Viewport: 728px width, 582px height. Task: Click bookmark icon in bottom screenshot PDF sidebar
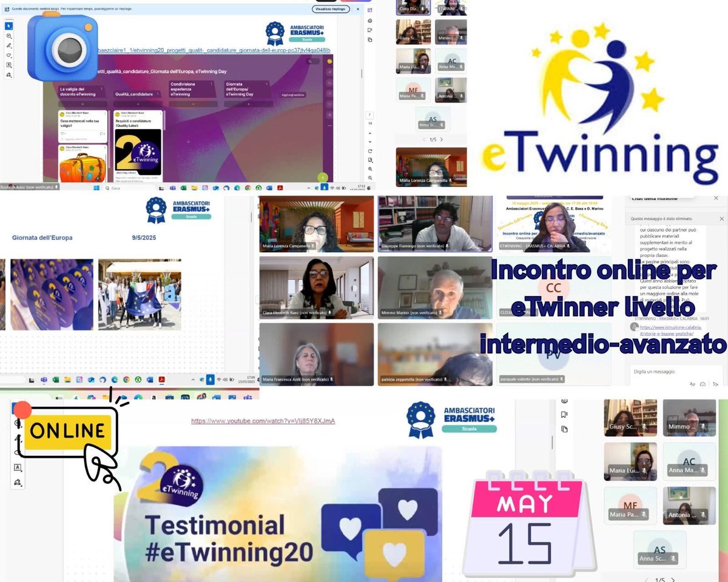tap(564, 415)
